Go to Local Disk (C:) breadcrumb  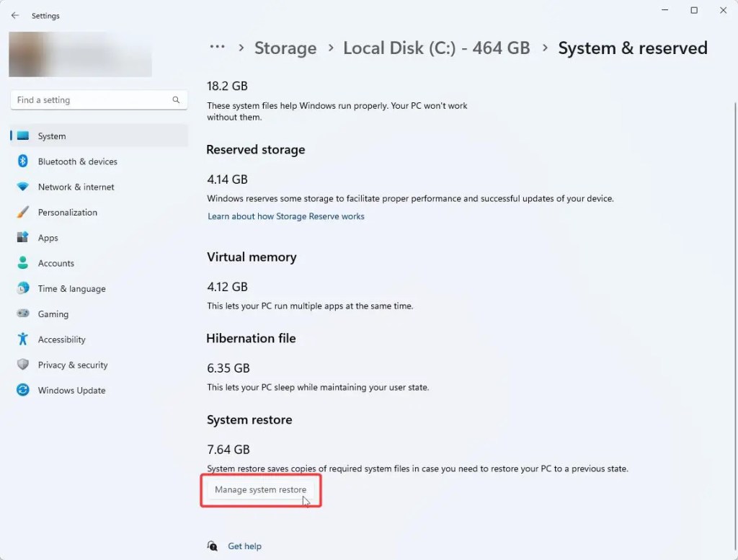point(436,48)
